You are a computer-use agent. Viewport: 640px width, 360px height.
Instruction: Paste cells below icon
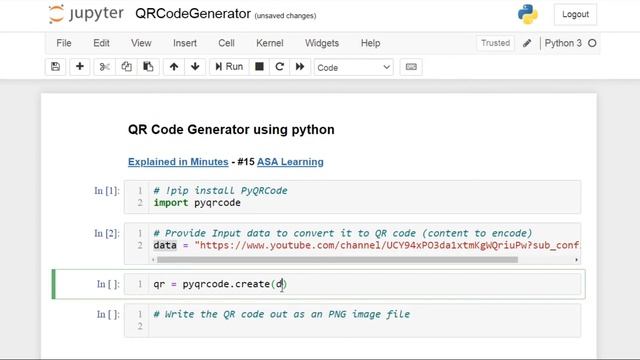click(148, 67)
